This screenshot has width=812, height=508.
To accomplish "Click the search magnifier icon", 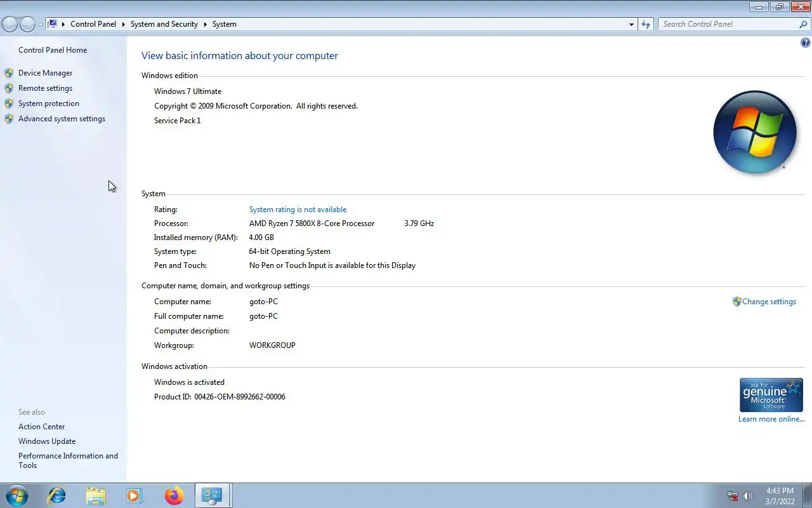I will tap(803, 24).
